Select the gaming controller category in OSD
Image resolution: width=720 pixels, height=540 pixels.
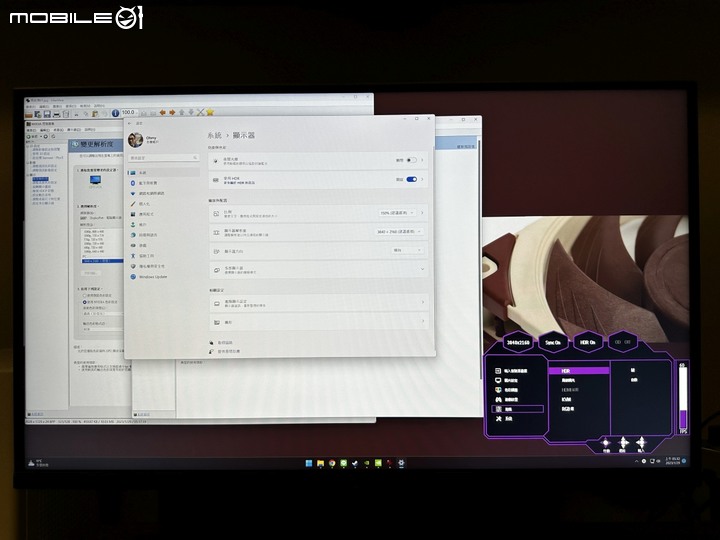(x=506, y=399)
